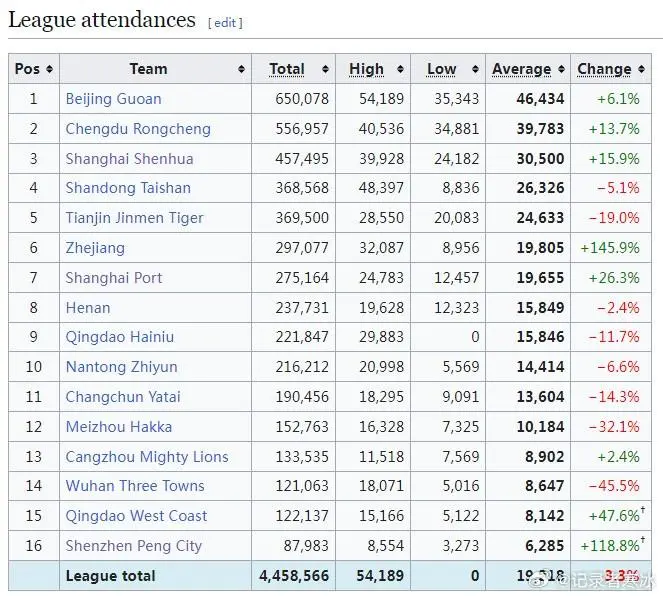Click the Wuhan Three Towns link
The width and height of the screenshot is (663, 596).
pos(135,486)
